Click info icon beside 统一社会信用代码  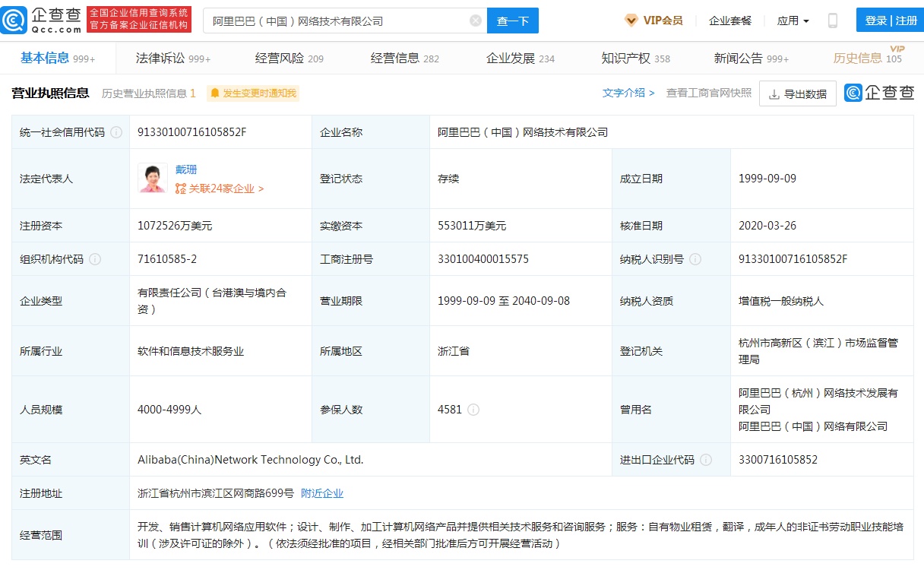[116, 132]
